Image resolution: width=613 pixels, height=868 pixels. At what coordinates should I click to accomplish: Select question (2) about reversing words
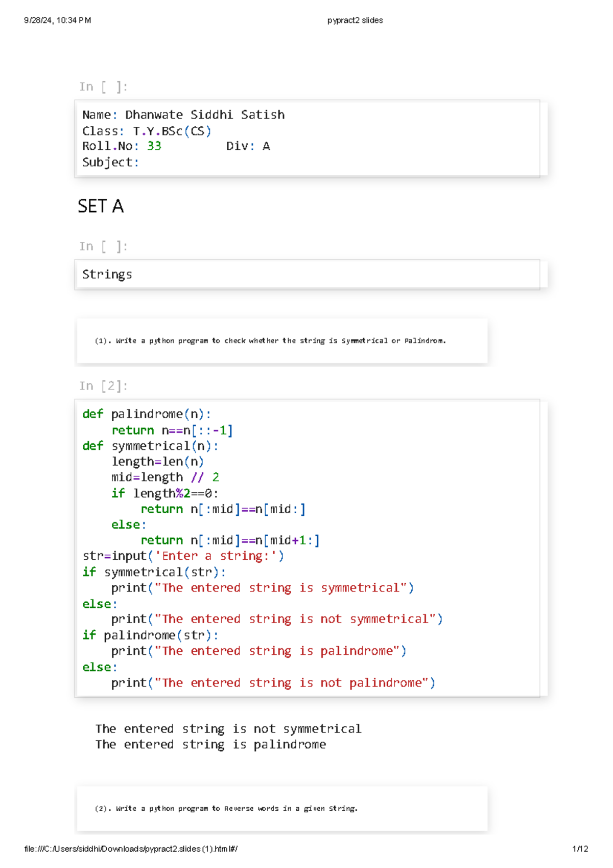pos(226,808)
